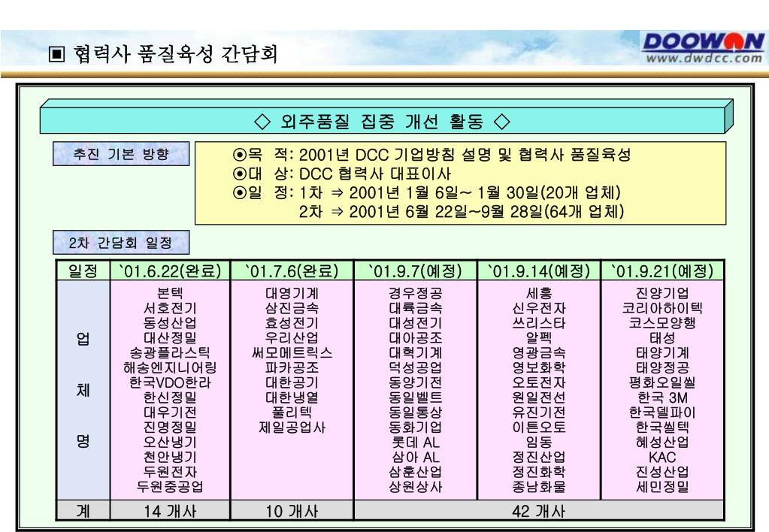The image size is (769, 532).
Task: Select the 42 개사 total cell
Action: pos(539,511)
